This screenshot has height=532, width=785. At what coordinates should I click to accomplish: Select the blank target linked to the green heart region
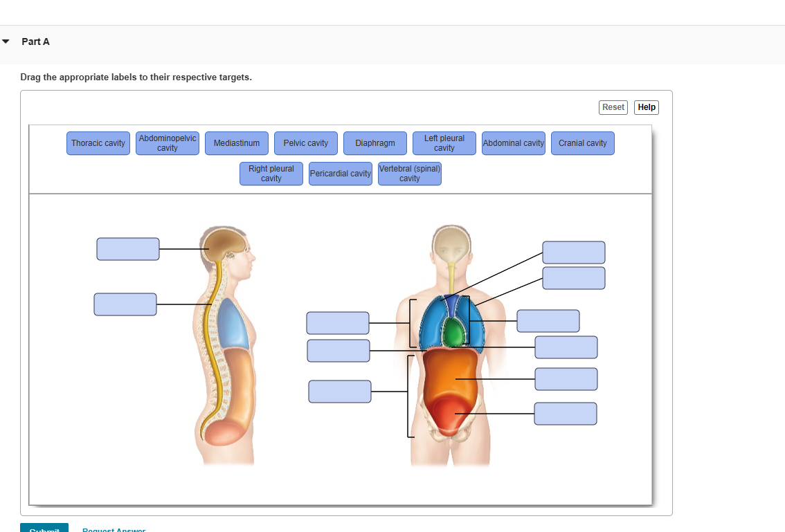tap(566, 347)
